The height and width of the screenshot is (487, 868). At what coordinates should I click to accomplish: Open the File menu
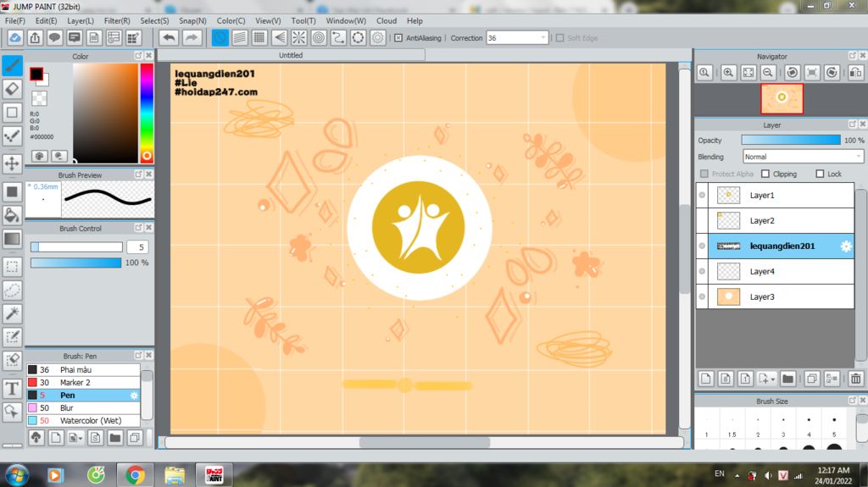[x=15, y=20]
